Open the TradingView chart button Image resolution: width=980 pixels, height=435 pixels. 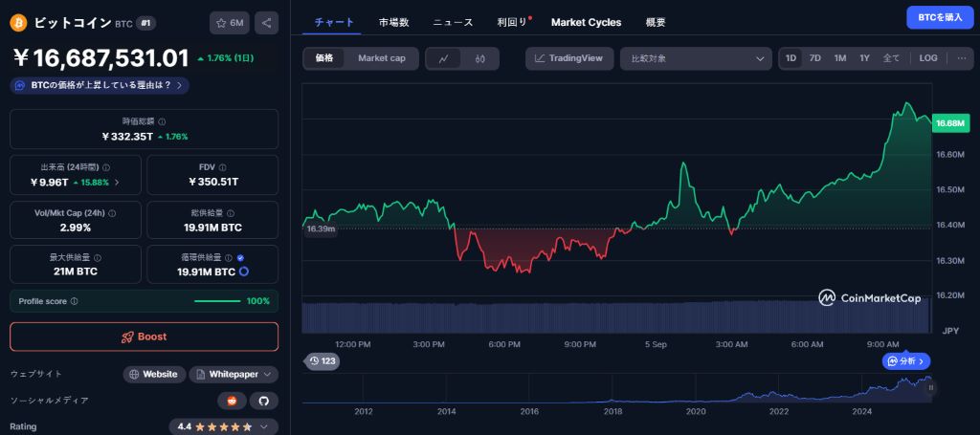tap(569, 58)
